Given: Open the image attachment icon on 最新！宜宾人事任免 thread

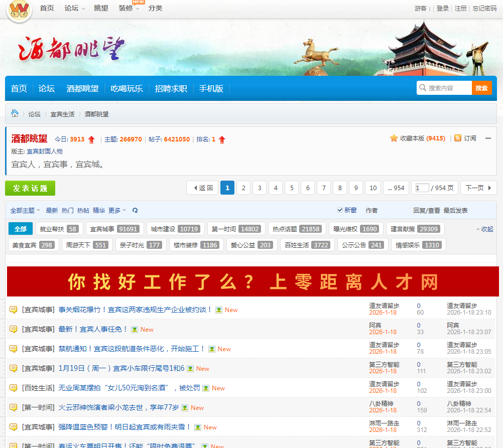Looking at the screenshot, I should point(135,330).
